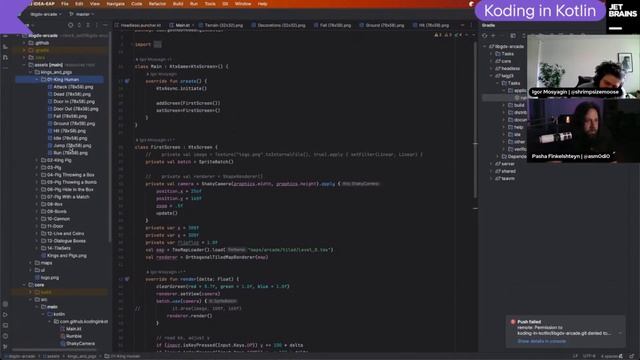The height and width of the screenshot is (360, 640).
Task: Click the error icon on Push failed notification
Action: pos(513,322)
